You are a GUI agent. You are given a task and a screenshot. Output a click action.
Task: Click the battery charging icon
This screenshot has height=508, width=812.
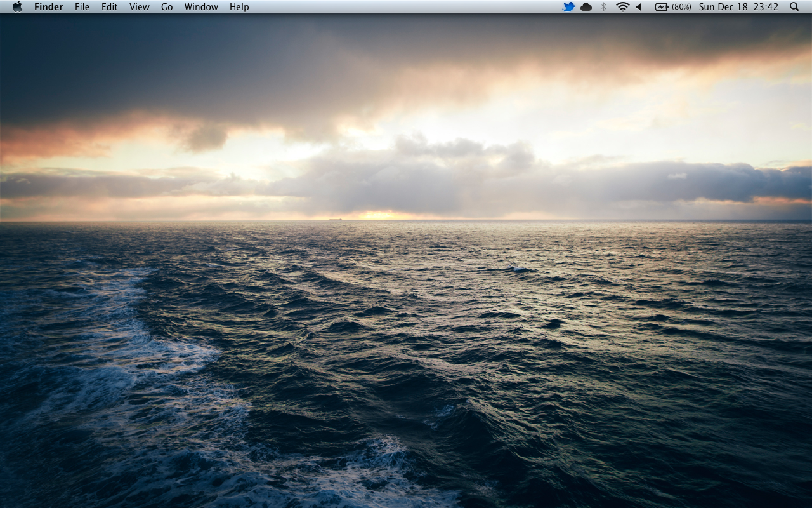coord(662,7)
